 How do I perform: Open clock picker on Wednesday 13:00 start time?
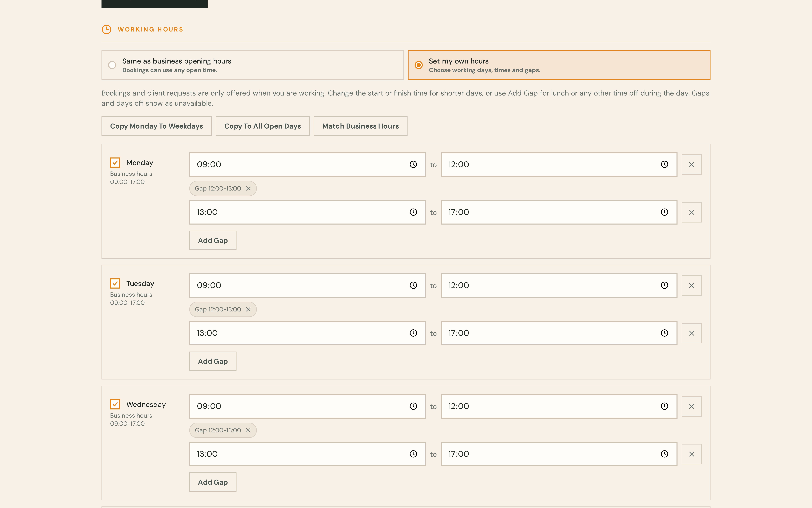click(413, 454)
